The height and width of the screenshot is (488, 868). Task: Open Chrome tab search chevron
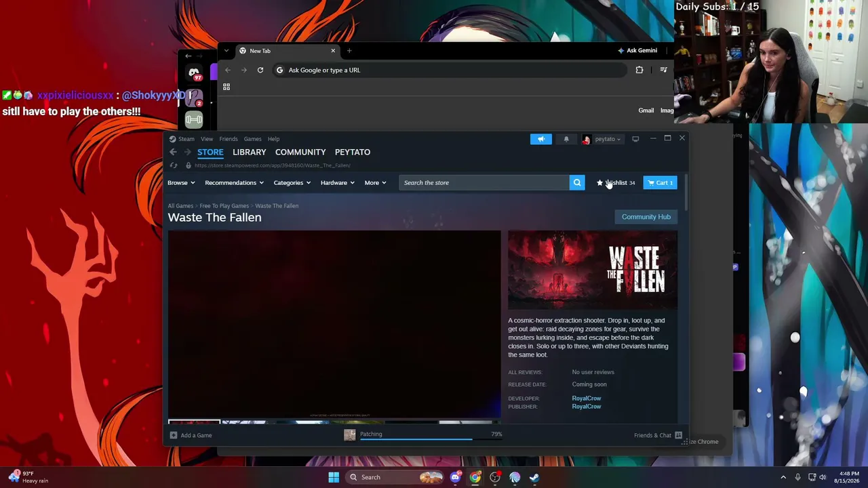[x=226, y=51]
